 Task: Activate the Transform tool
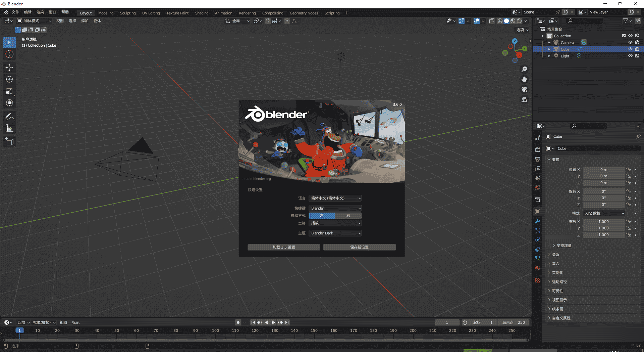pyautogui.click(x=9, y=103)
